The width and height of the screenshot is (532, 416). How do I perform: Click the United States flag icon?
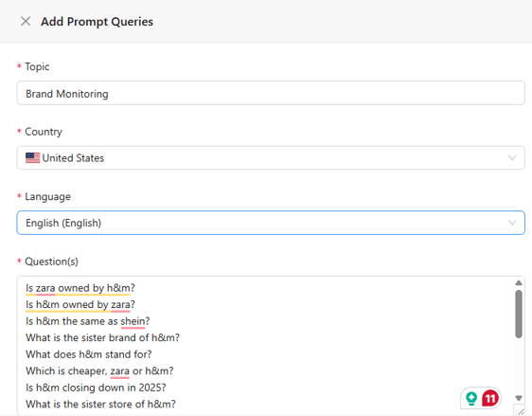coord(32,158)
